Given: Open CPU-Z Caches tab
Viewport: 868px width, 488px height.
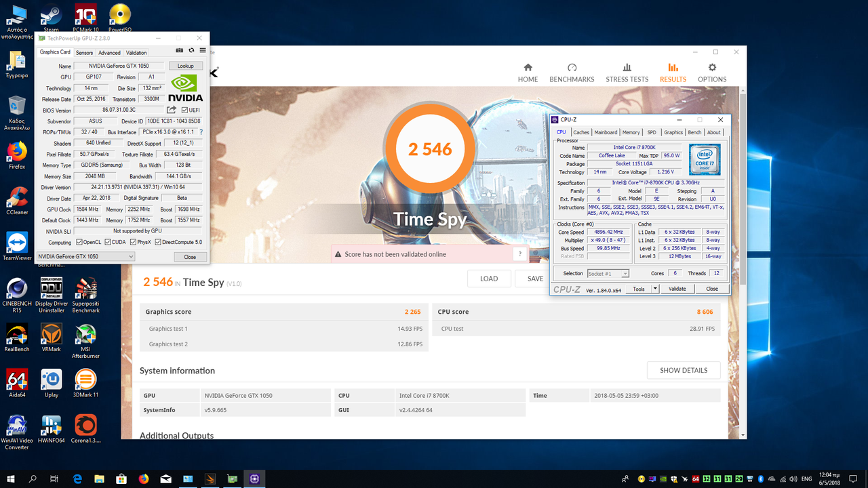Looking at the screenshot, I should click(x=581, y=132).
